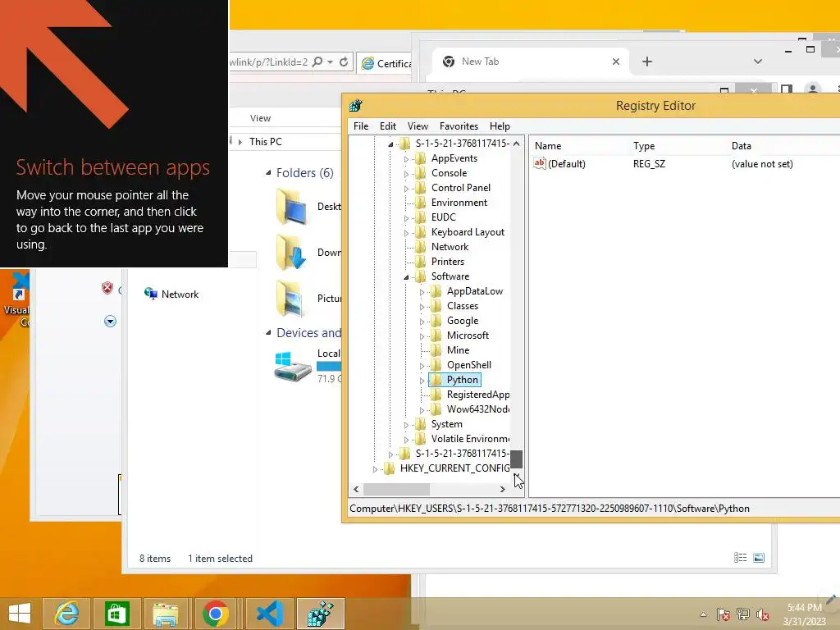The height and width of the screenshot is (630, 840).
Task: Select the Software registry key
Action: 450,276
